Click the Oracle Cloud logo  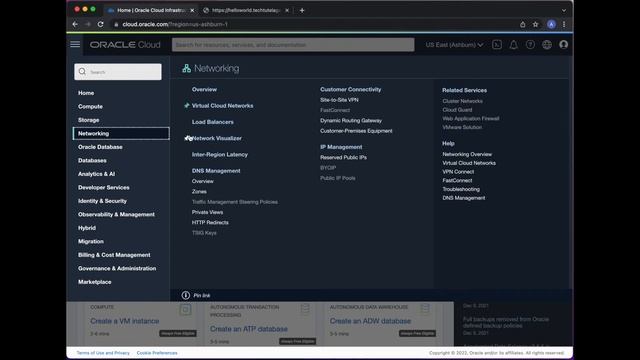coord(125,44)
